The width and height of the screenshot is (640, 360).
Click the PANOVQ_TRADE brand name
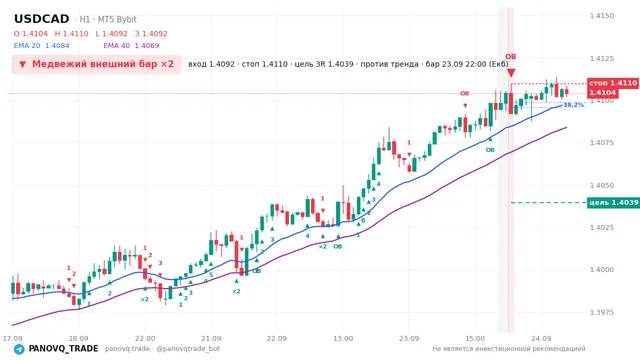point(63,349)
